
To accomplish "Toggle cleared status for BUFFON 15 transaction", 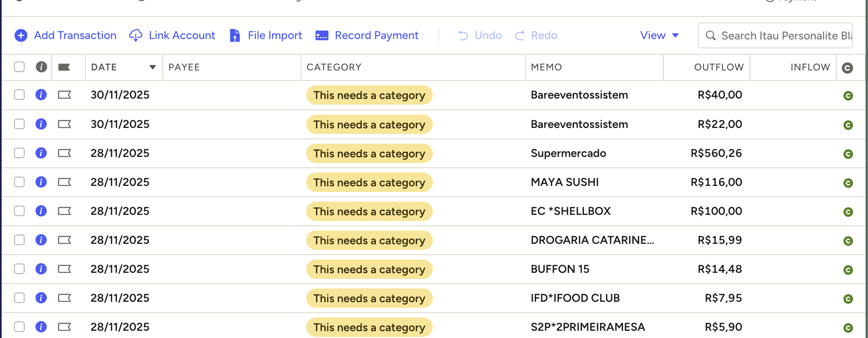I will pyautogui.click(x=848, y=270).
